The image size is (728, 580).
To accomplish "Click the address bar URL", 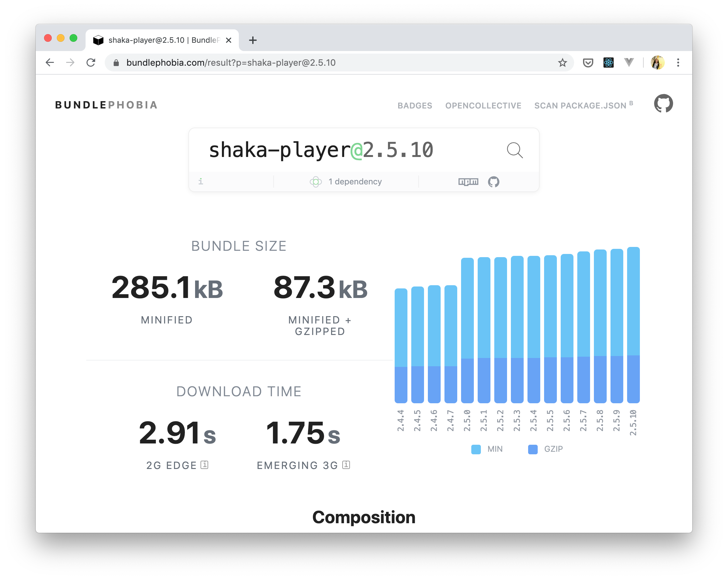I will [231, 63].
